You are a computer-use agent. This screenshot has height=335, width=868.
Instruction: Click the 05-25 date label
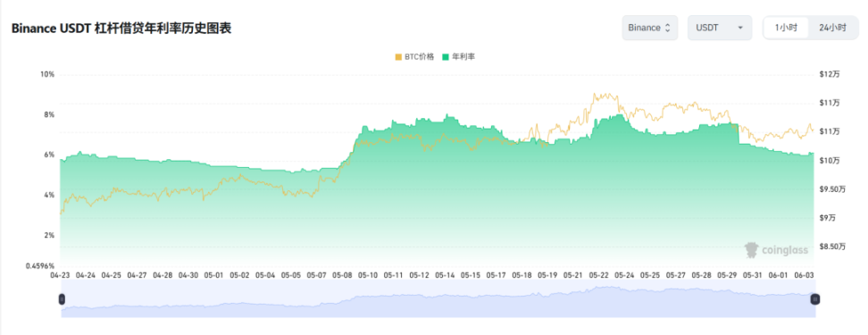coord(650,274)
